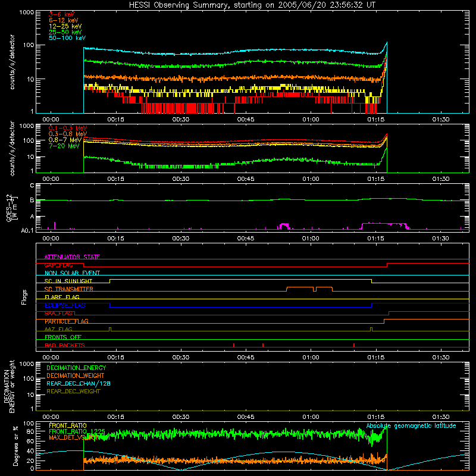Select the SAA_FLAG label
The height and width of the screenshot is (476, 476).
pos(58,314)
